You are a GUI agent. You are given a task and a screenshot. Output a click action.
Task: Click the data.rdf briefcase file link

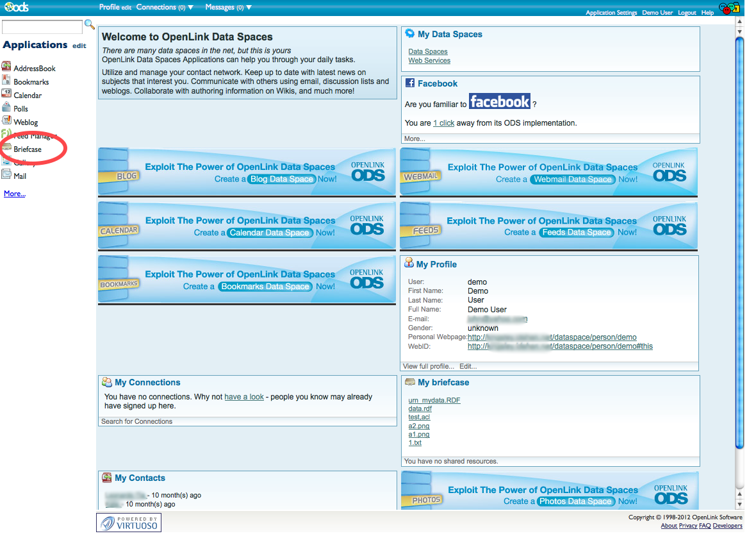click(420, 409)
